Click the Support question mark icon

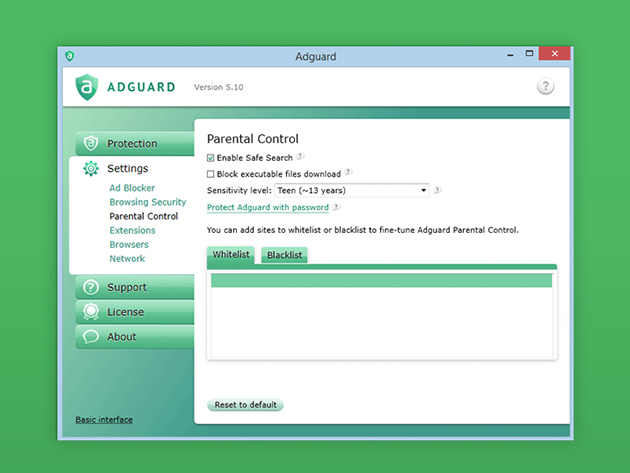(91, 287)
